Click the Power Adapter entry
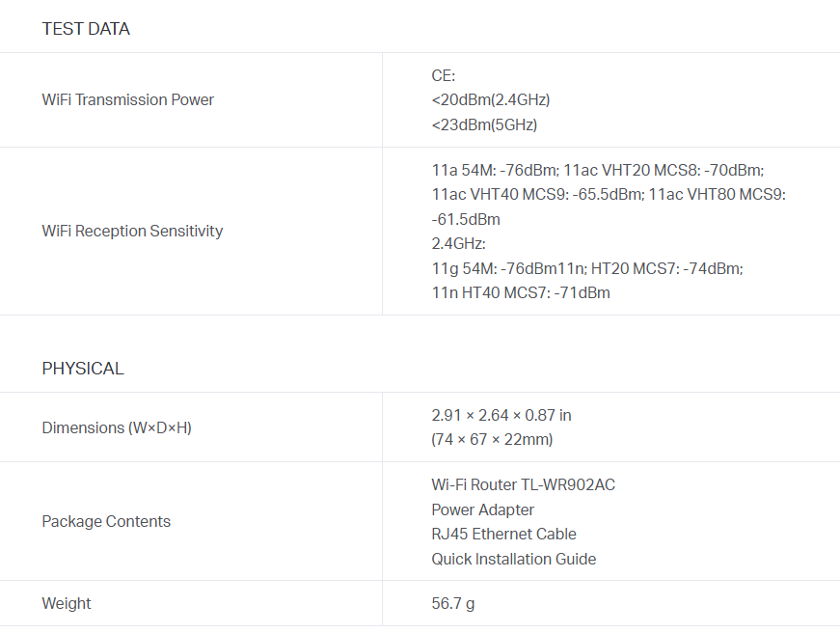Viewport: 840px width, 633px height. [482, 509]
